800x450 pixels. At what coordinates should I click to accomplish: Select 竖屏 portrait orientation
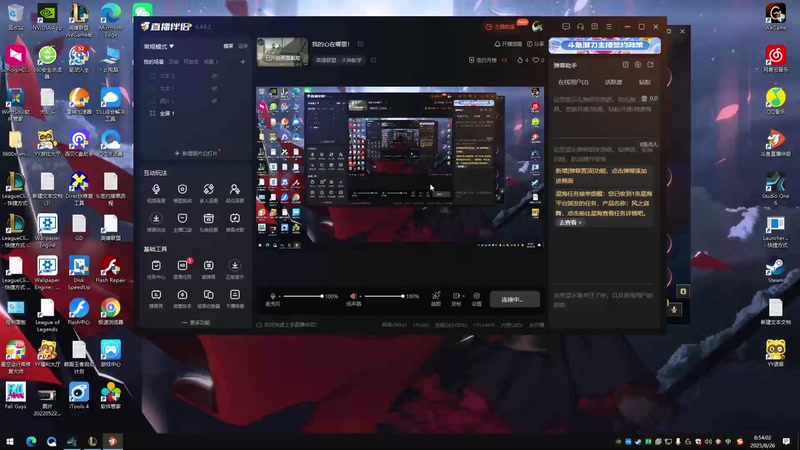243,46
